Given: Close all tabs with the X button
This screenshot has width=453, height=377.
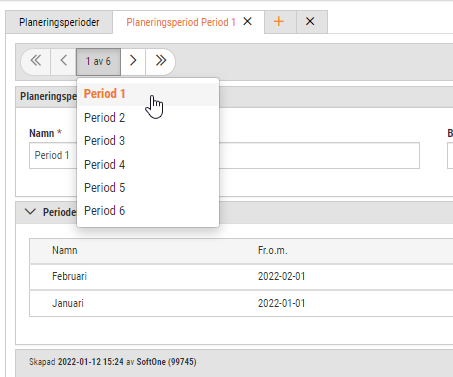Looking at the screenshot, I should [x=310, y=22].
